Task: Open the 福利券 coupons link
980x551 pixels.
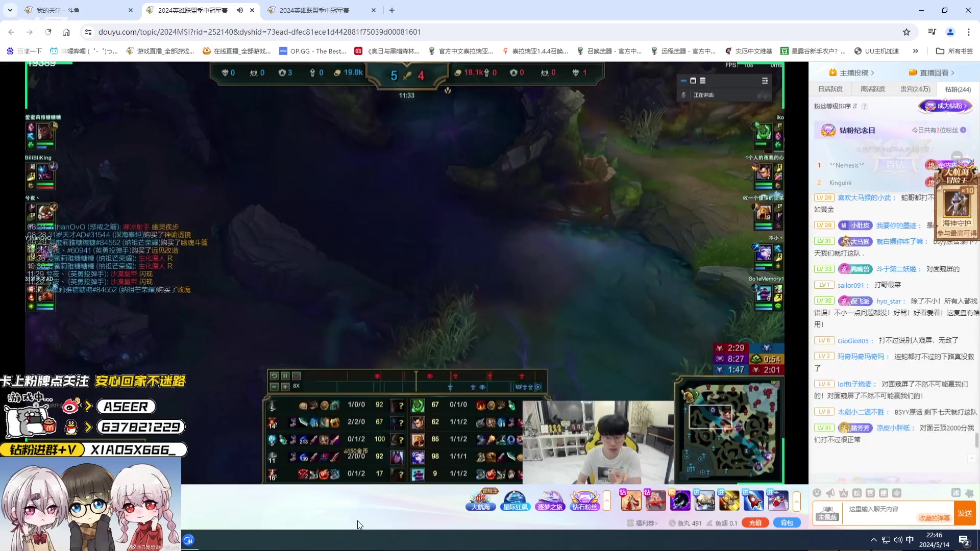Action: click(x=643, y=523)
